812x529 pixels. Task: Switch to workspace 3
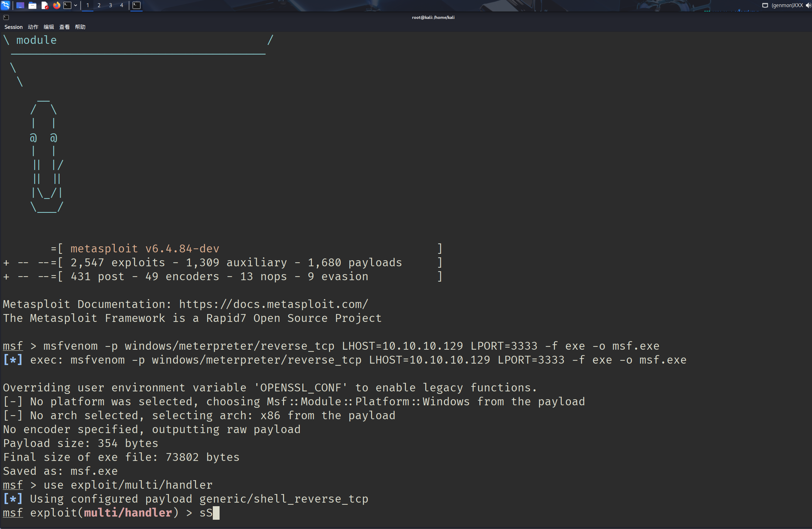click(111, 5)
